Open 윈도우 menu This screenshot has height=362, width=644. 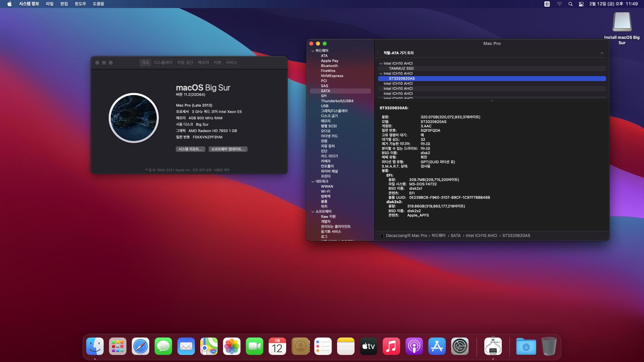point(80,4)
